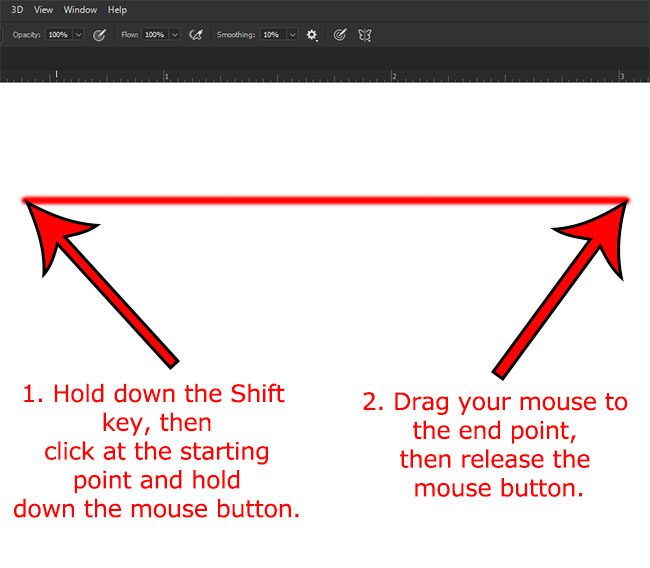Expand the Smoothing slider dropdown arrow
The width and height of the screenshot is (650, 568).
(x=292, y=34)
